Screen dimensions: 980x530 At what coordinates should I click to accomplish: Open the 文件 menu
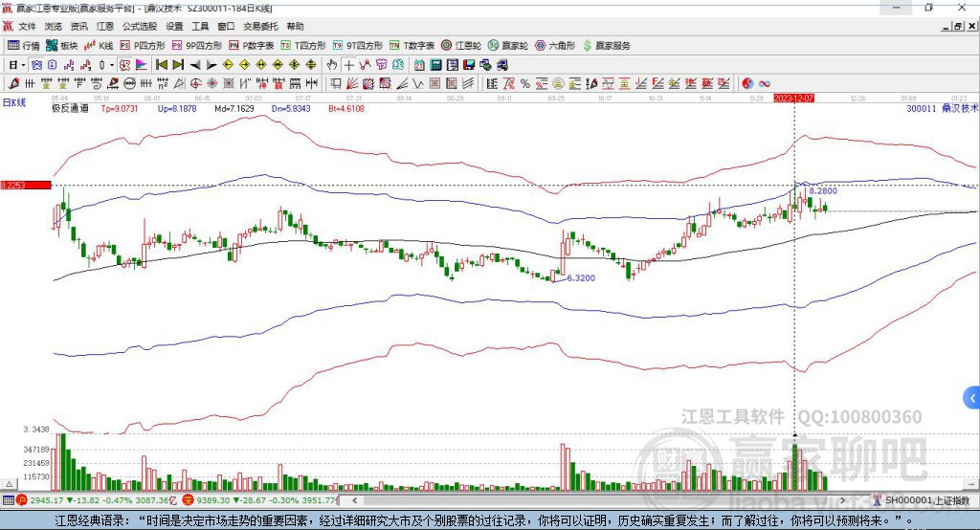27,26
